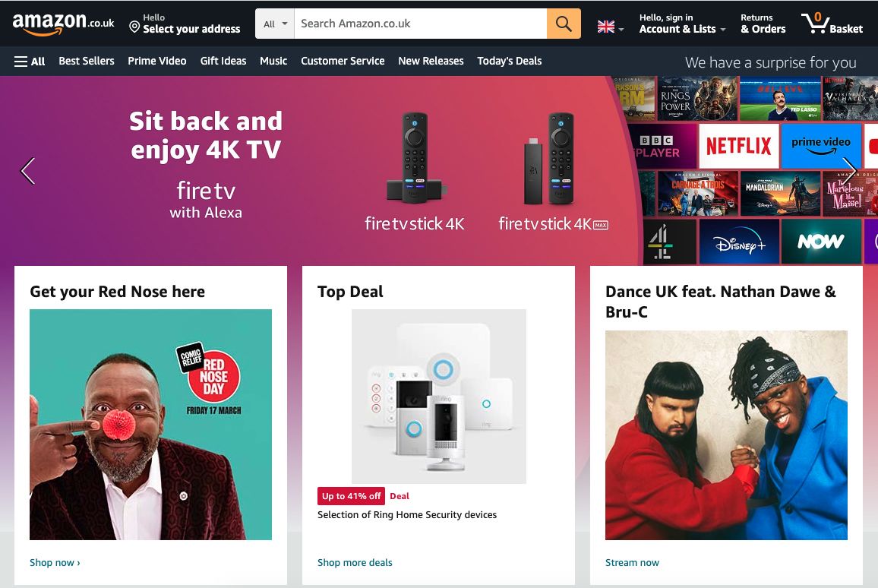The height and width of the screenshot is (588, 878).
Task: Expand the UK flag language selector
Action: 610,27
